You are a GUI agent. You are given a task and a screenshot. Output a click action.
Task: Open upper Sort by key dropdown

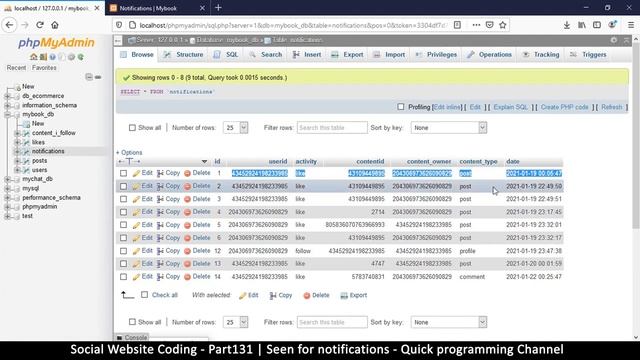tap(449, 128)
